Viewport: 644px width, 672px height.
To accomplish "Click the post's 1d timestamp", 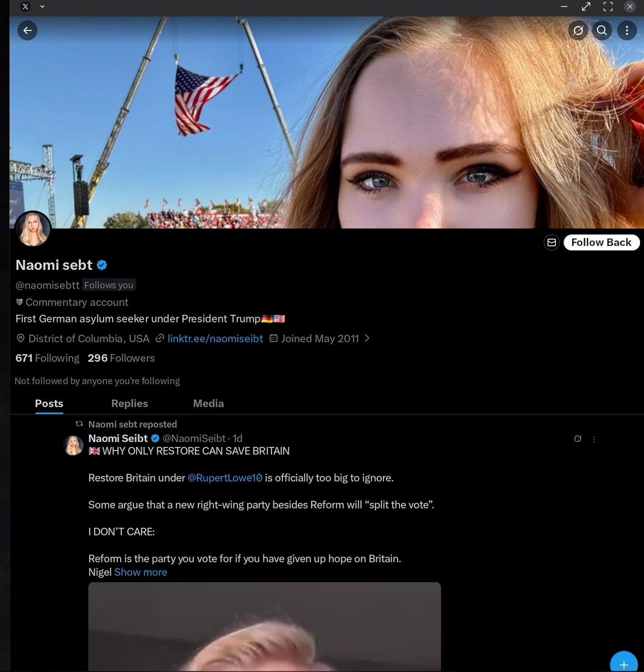I will click(x=237, y=438).
